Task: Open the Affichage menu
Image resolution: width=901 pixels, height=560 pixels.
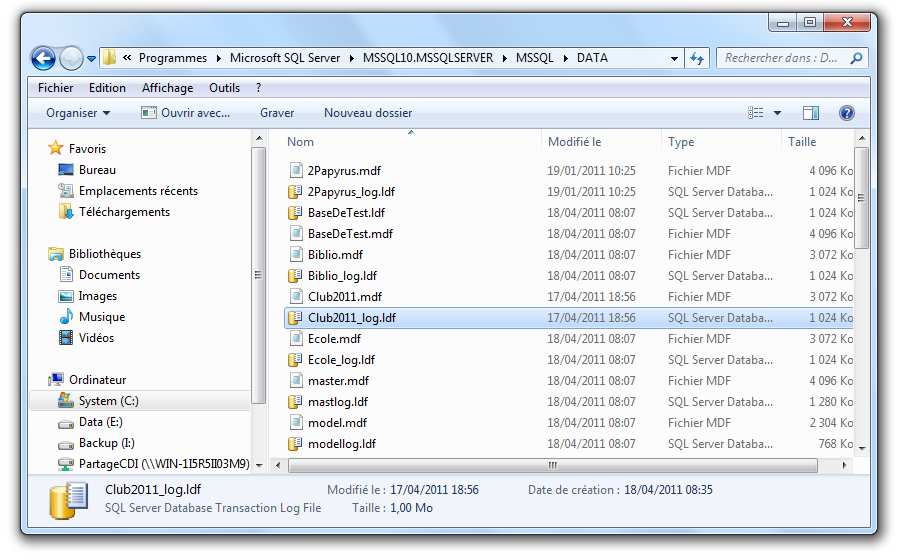Action: (x=167, y=88)
